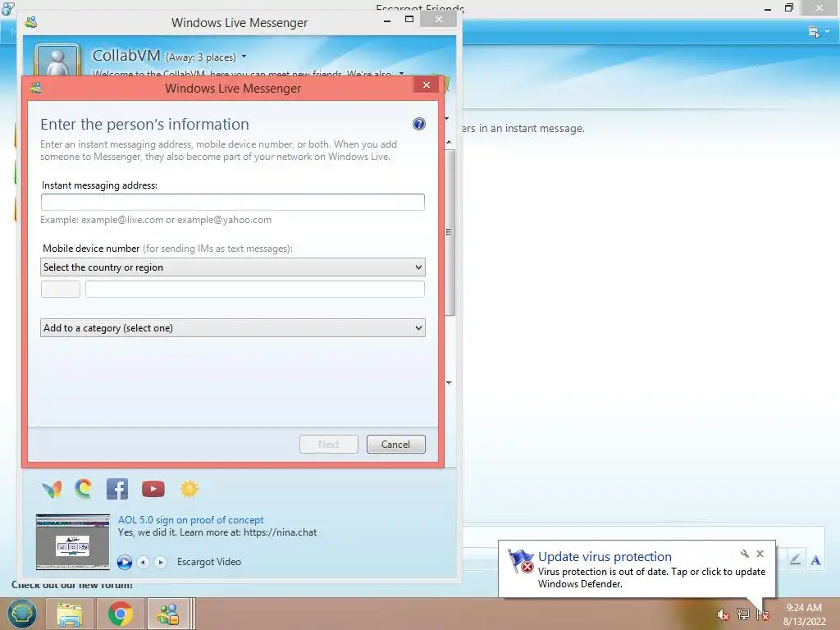Open the AOL 5.0 sign on proof of concept link
Image resolution: width=840 pixels, height=630 pixels.
[x=190, y=519]
